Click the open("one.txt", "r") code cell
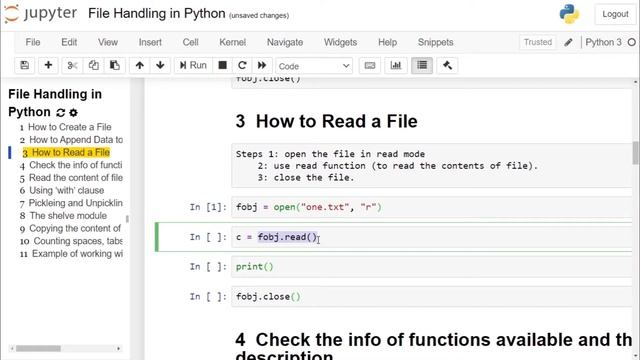Image resolution: width=640 pixels, height=360 pixels. click(x=432, y=207)
